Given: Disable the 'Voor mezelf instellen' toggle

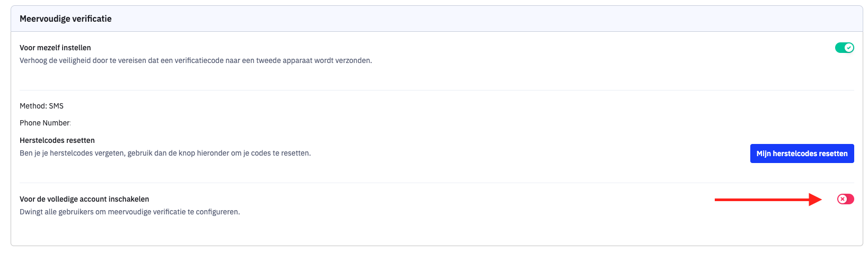Looking at the screenshot, I should pyautogui.click(x=845, y=48).
